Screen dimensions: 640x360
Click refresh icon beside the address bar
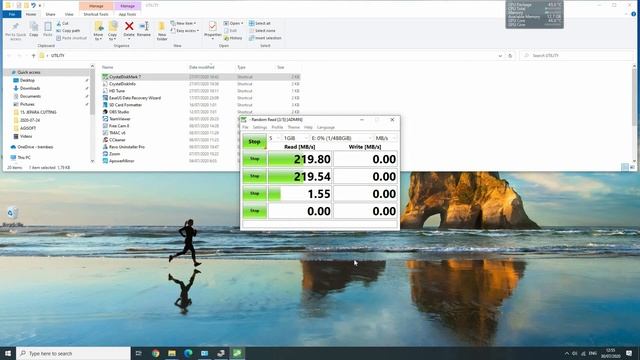click(510, 56)
